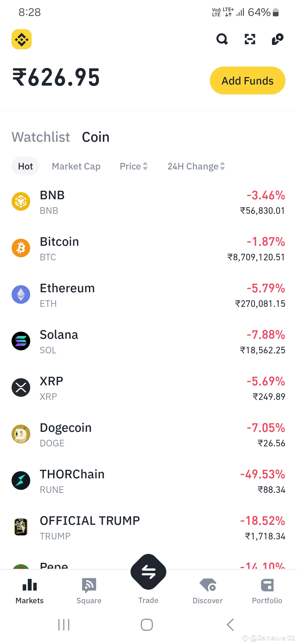Open the QR scan icon
The image size is (297, 644).
(250, 39)
